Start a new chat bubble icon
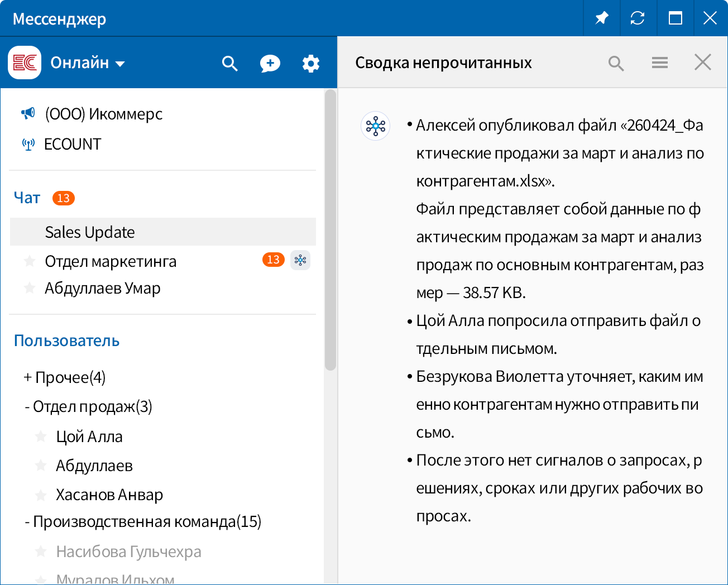Image resolution: width=728 pixels, height=585 pixels. [x=270, y=63]
